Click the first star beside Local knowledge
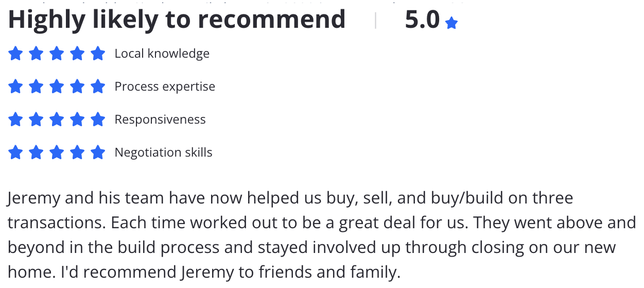The width and height of the screenshot is (644, 288). click(x=15, y=54)
